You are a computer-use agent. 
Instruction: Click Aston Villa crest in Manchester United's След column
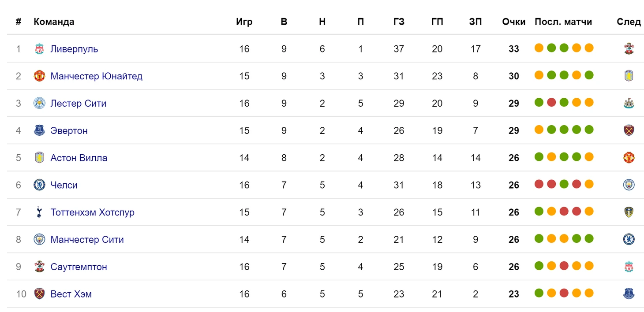[x=629, y=76]
